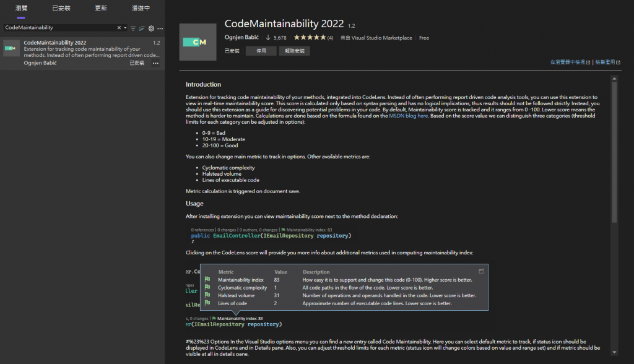634x364 pixels.
Task: Open the filter icon next to search
Action: tap(133, 28)
